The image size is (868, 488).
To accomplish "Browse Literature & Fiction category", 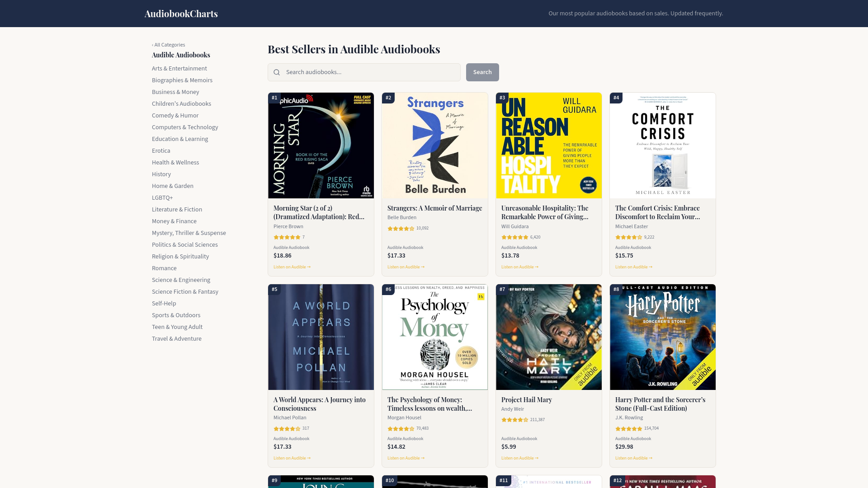I will tap(177, 209).
